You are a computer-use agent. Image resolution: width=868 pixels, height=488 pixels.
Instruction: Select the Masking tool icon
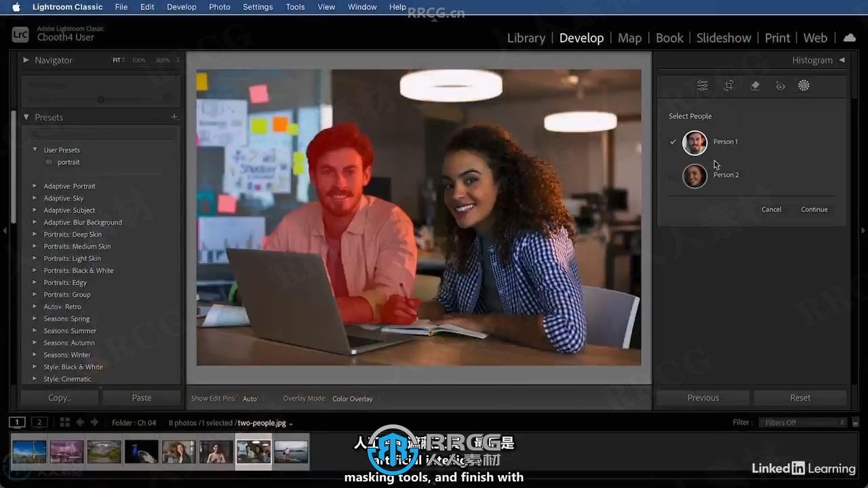click(804, 85)
